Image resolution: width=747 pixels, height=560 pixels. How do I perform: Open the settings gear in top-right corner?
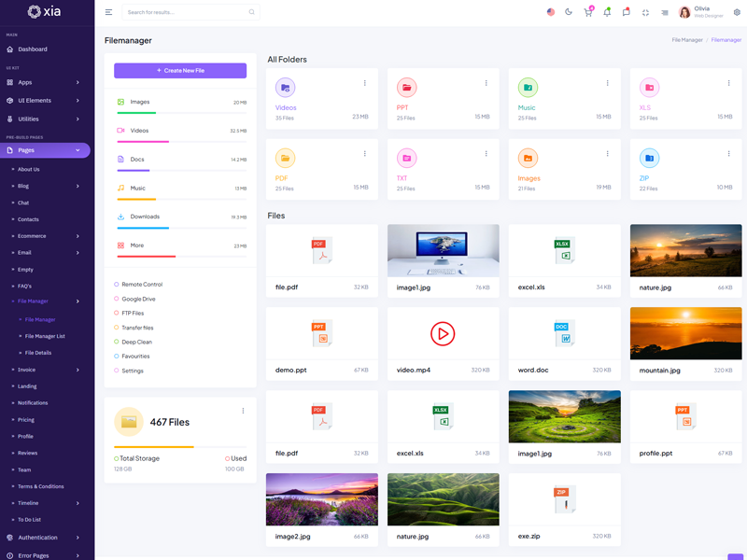737,12
